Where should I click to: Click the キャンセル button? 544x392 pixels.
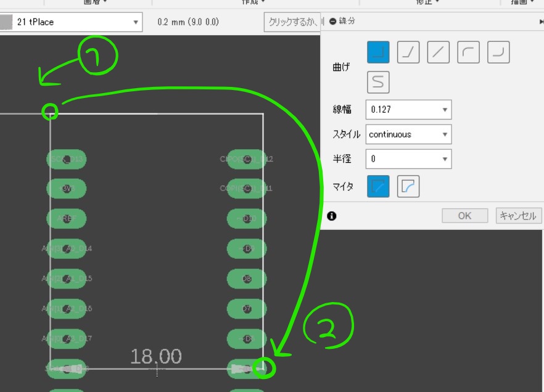tap(518, 216)
